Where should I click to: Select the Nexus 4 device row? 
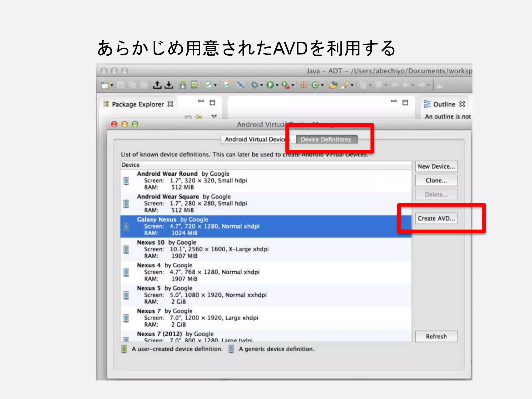point(266,272)
